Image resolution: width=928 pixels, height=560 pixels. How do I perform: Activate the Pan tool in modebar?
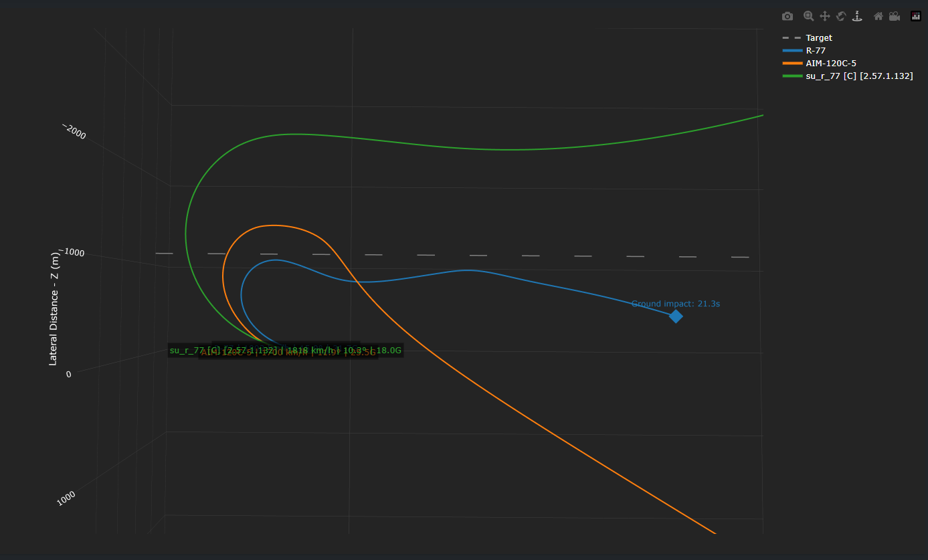825,16
